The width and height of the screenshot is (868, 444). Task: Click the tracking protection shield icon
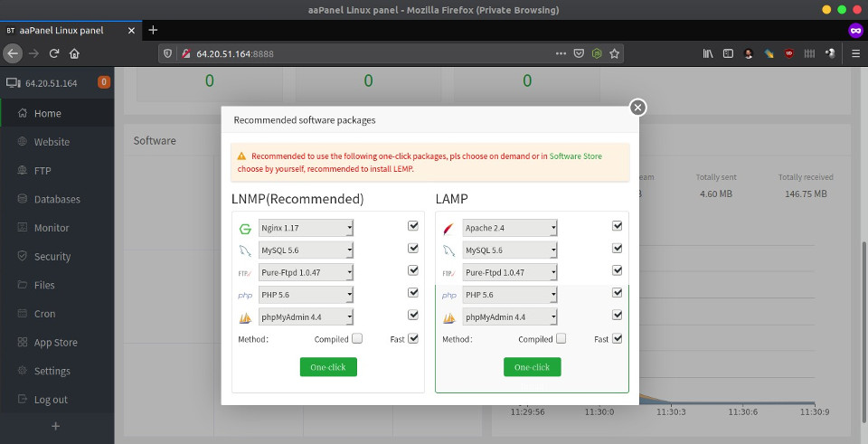[168, 53]
